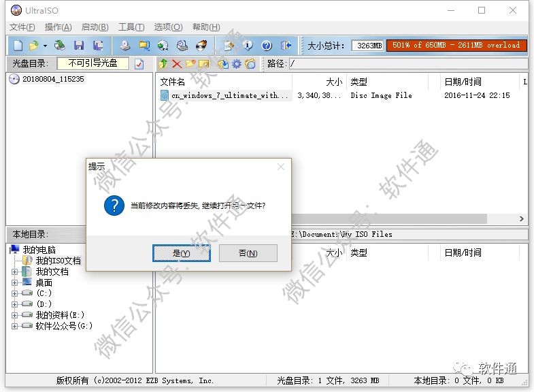This screenshot has height=392, width=534.
Task: Click 日期/时间 column header in local list
Action: (480, 252)
